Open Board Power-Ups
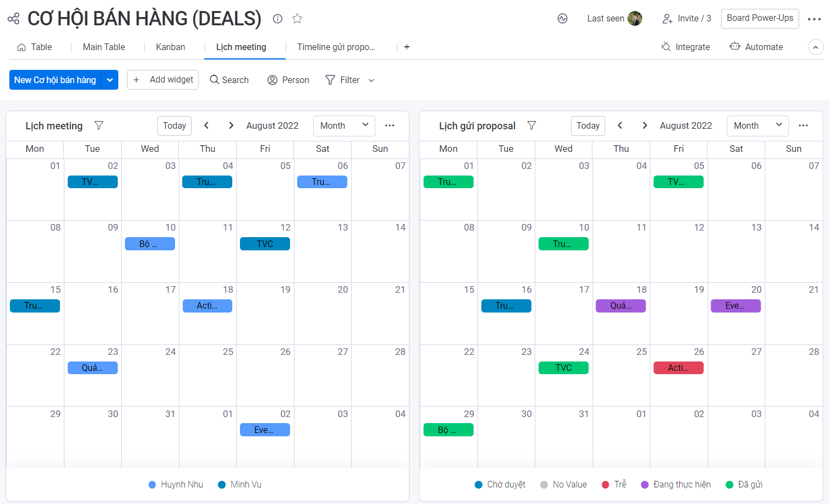The height and width of the screenshot is (504, 830). pos(760,18)
